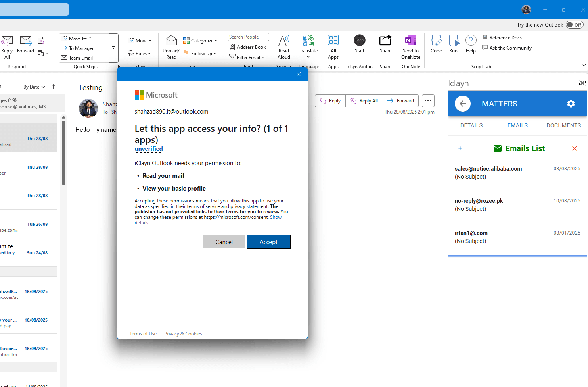Expand the Quick Steps gallery
588x387 pixels.
pos(114,48)
